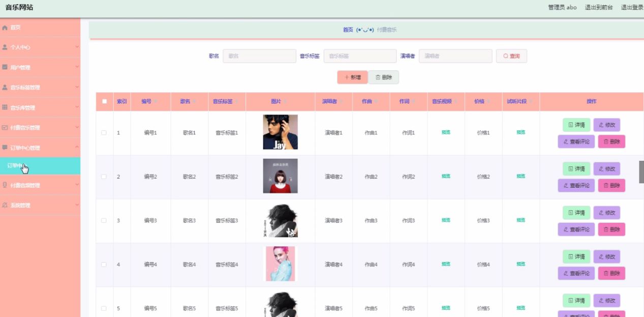Click the 删除 button beside 新增
This screenshot has width=644, height=317.
pyautogui.click(x=384, y=77)
